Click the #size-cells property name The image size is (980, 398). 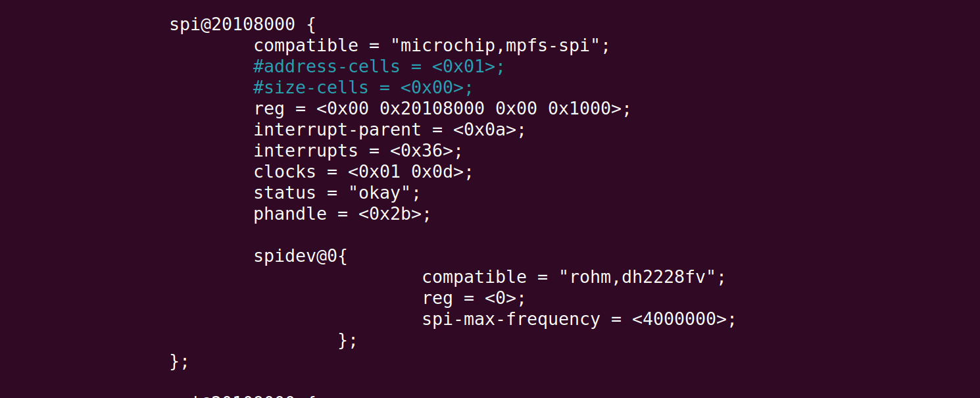(x=310, y=88)
